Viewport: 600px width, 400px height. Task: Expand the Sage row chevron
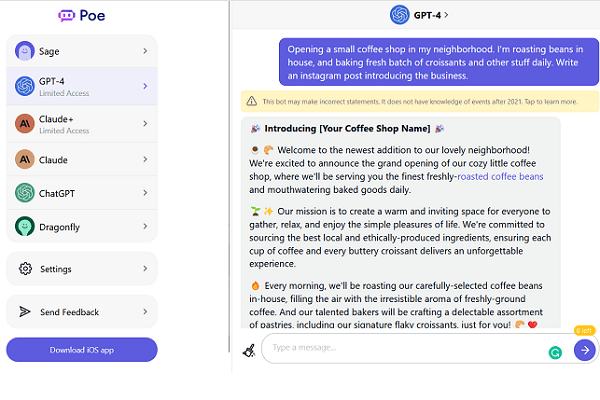(x=145, y=51)
